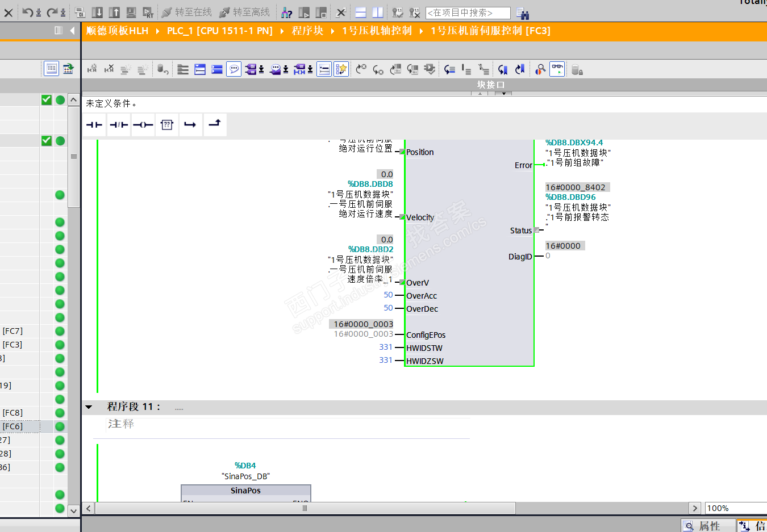Expand the block interface downward arrow
This screenshot has height=532, width=767.
[503, 93]
